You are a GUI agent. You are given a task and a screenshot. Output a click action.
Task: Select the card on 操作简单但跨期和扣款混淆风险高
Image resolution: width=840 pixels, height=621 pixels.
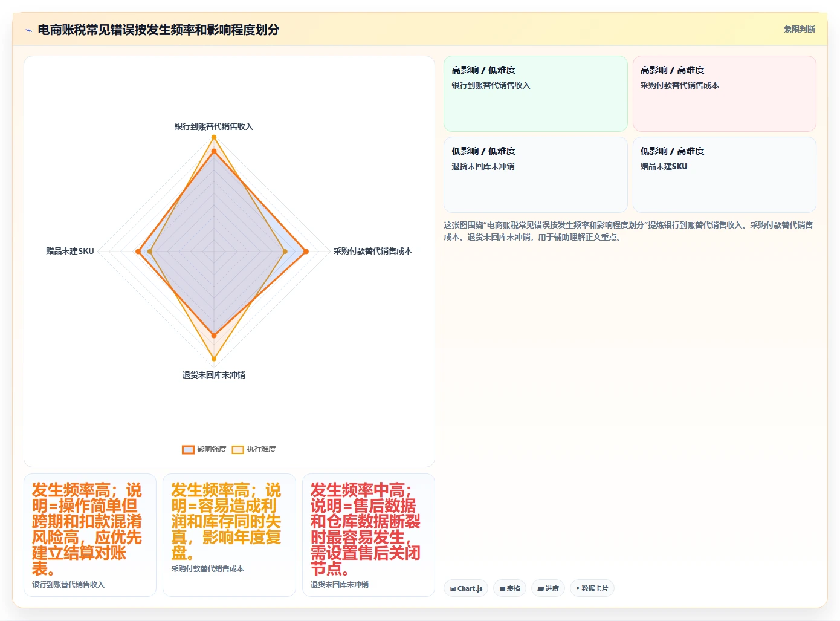(x=90, y=535)
